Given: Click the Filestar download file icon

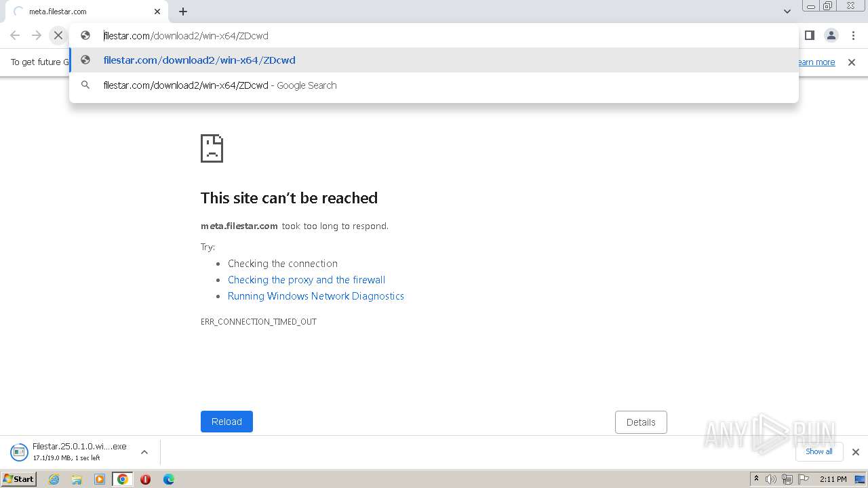Looking at the screenshot, I should (18, 451).
